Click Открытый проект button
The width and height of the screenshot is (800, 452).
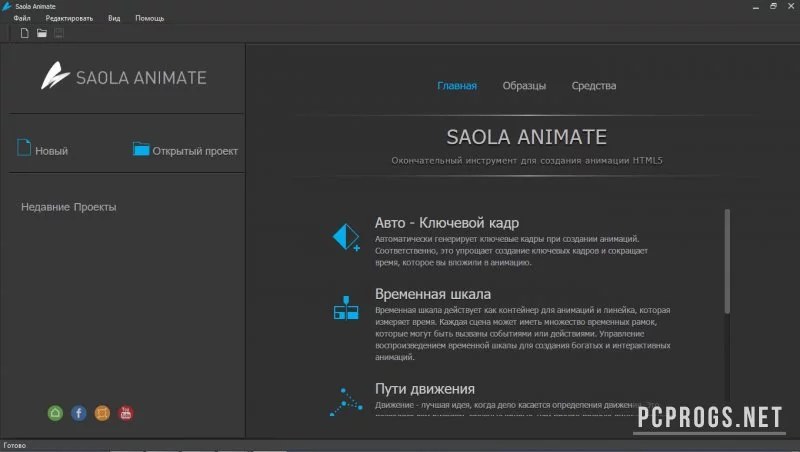185,149
